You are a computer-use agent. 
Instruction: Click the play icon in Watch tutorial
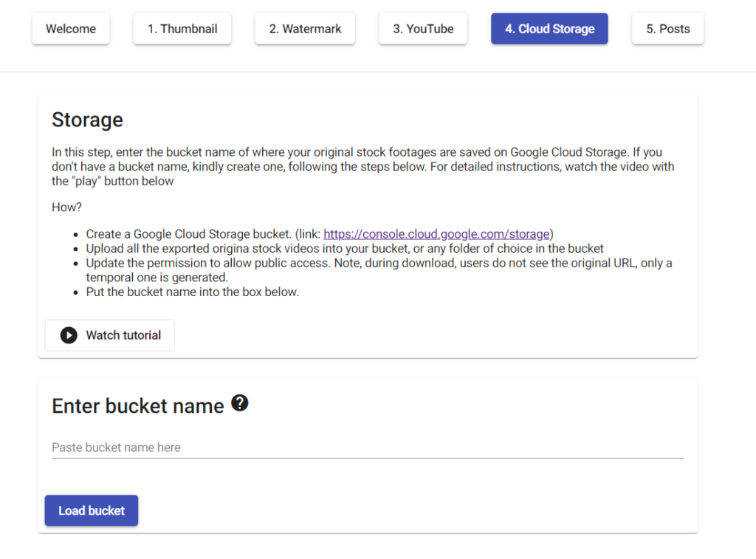(69, 335)
